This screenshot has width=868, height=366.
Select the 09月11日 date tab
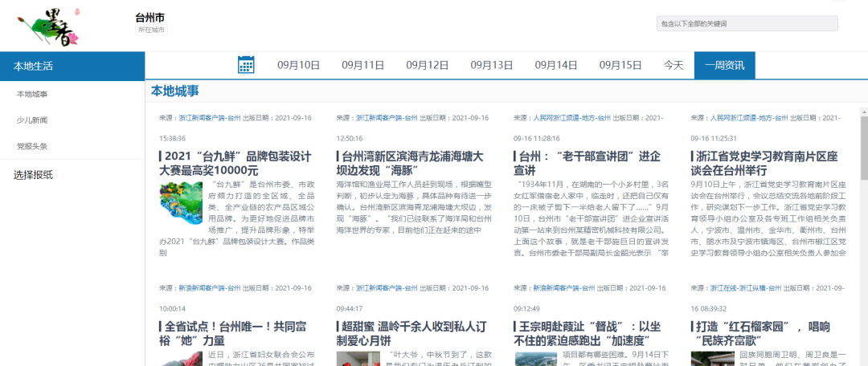tap(362, 65)
